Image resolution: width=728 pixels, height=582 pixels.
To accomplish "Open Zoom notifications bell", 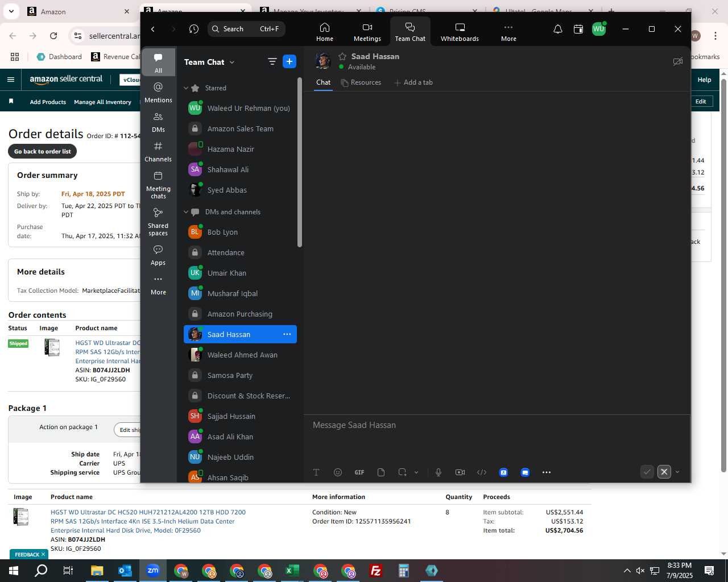I will (558, 29).
